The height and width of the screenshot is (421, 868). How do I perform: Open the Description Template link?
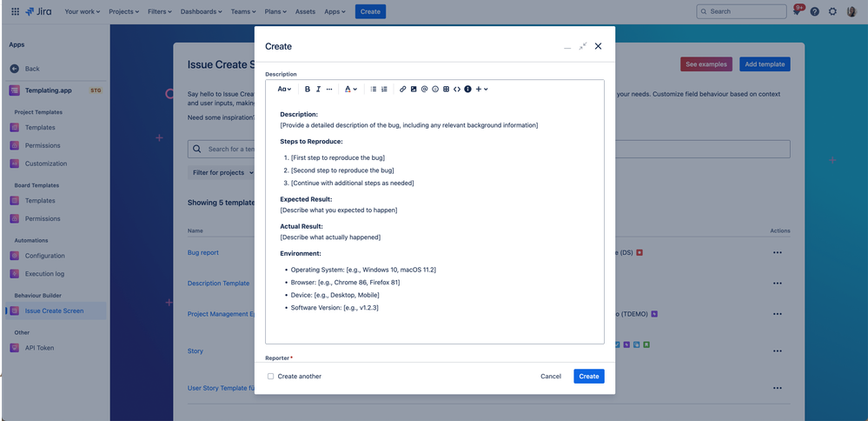click(x=219, y=283)
